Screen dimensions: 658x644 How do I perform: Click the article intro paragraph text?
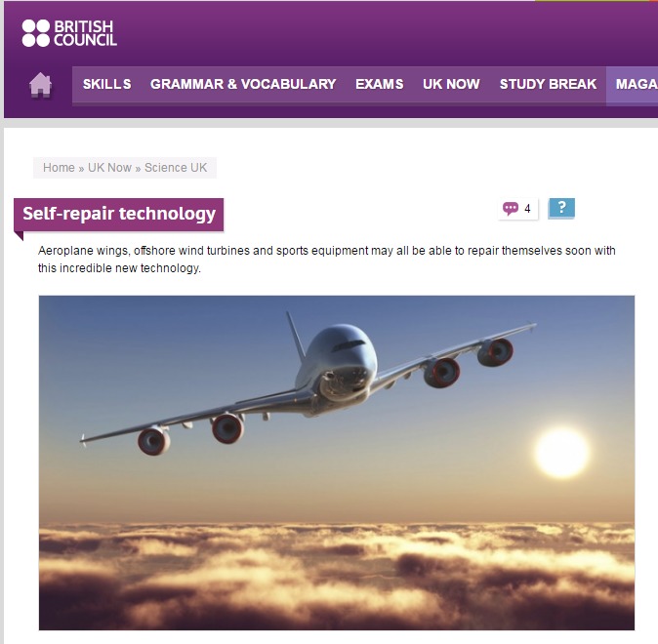point(326,260)
